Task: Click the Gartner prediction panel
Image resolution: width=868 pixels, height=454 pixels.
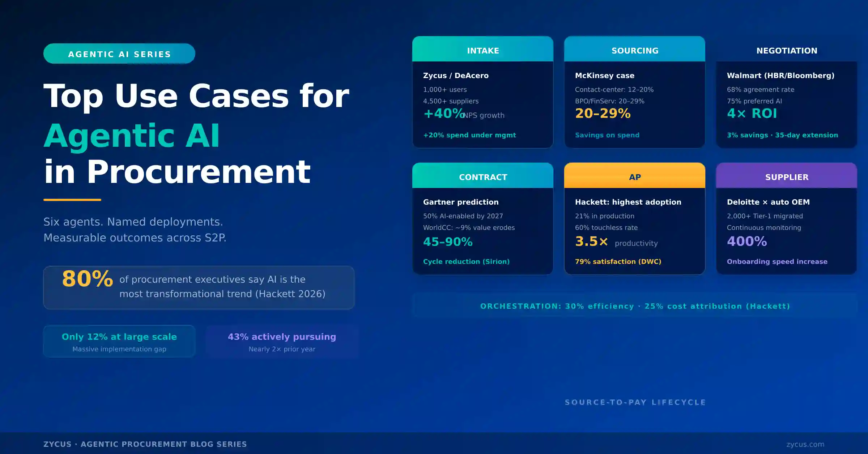Action: point(460,202)
